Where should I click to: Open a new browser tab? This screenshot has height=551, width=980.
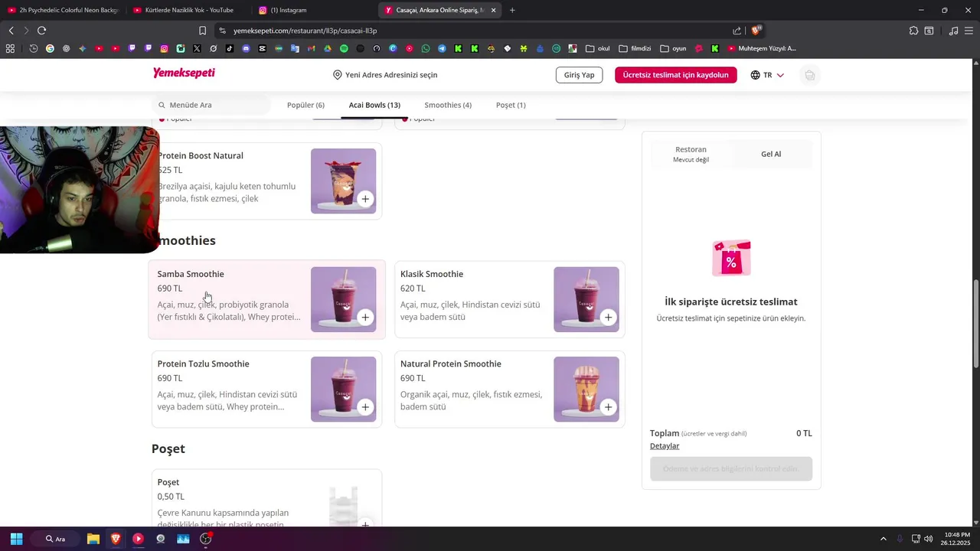point(512,10)
